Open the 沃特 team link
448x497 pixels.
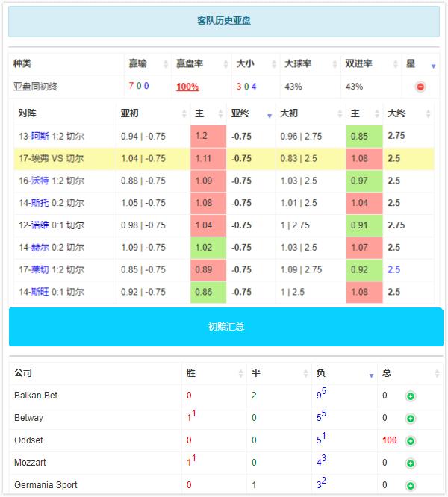tap(40, 181)
